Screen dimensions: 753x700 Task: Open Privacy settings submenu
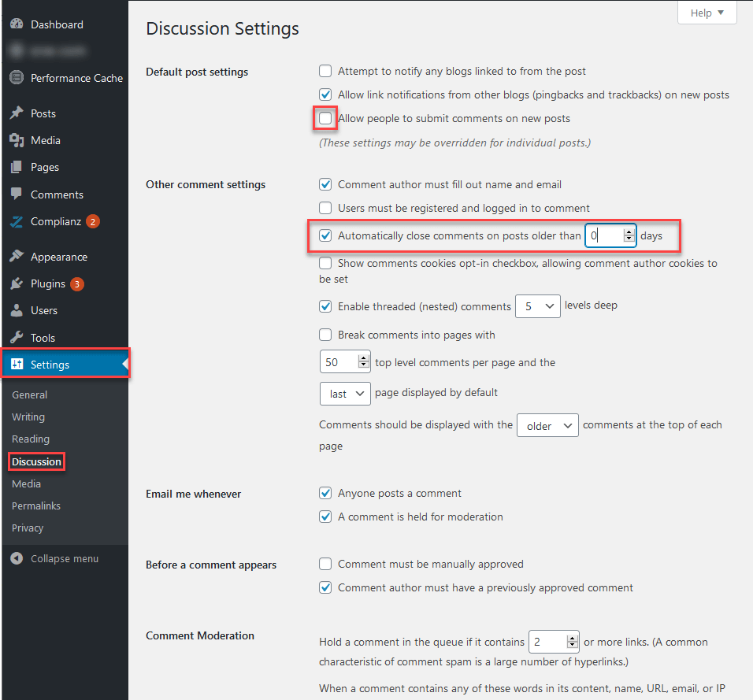[x=28, y=528]
